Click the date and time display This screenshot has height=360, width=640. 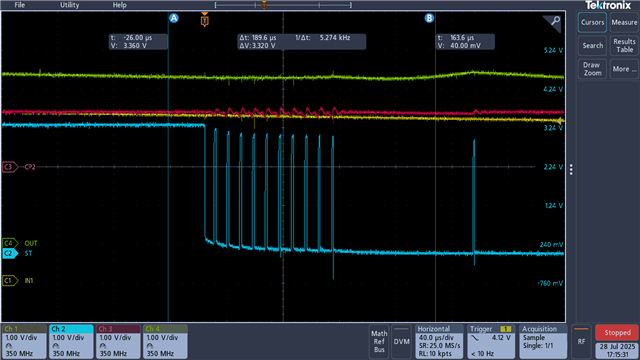pyautogui.click(x=617, y=351)
